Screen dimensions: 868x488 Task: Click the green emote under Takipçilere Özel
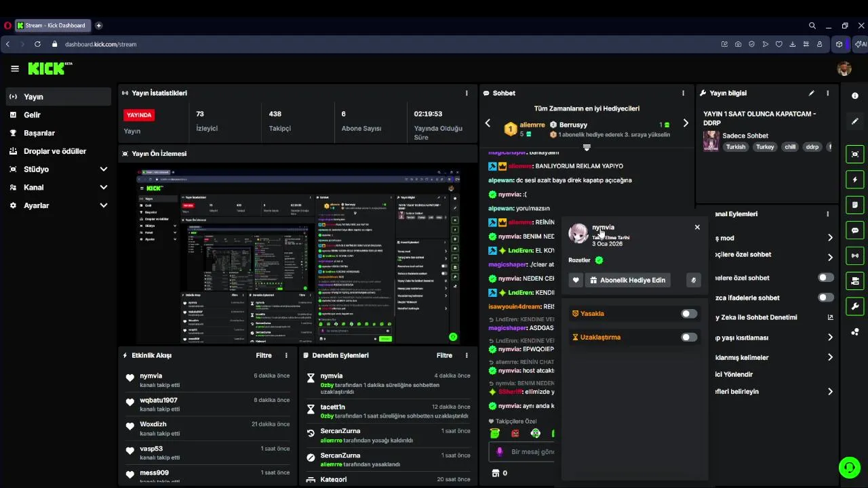coord(496,433)
